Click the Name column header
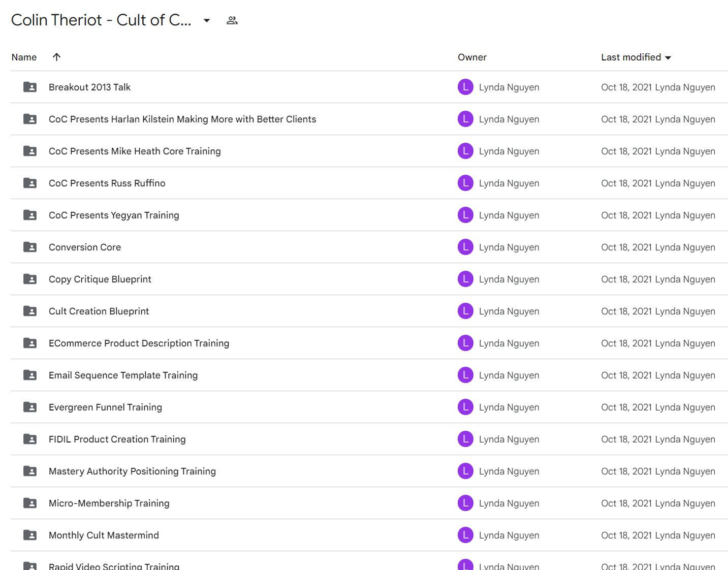This screenshot has height=570, width=728. pos(24,57)
